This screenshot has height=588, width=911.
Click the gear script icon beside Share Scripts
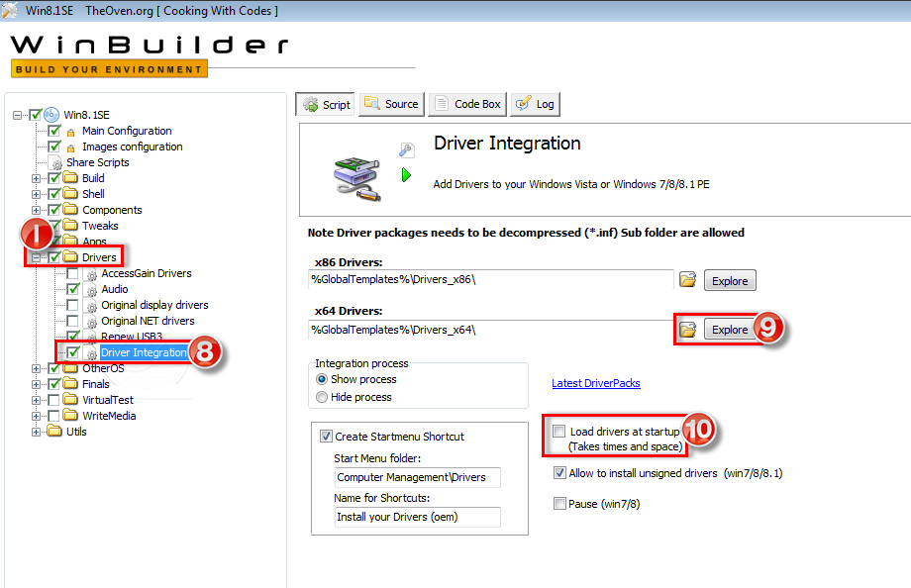click(x=56, y=163)
